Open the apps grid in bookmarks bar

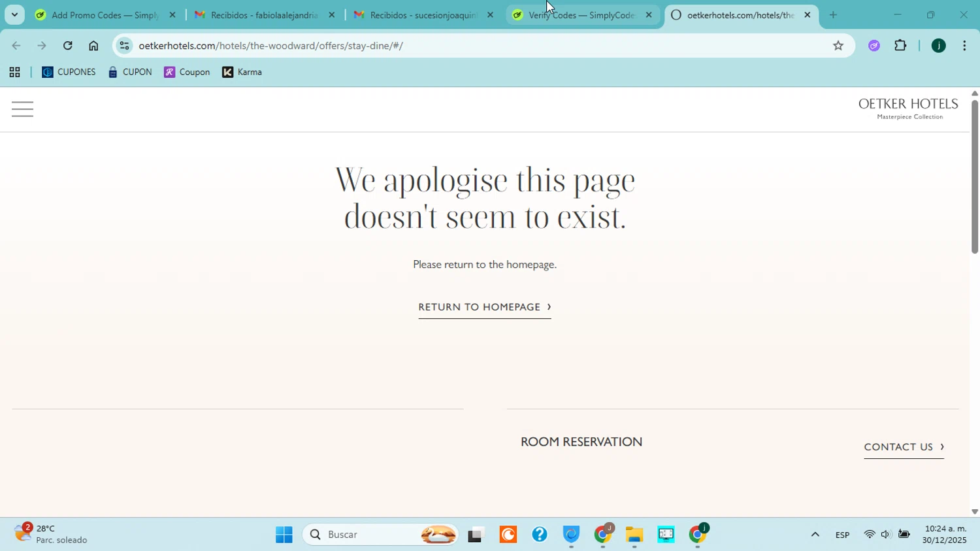(x=14, y=73)
